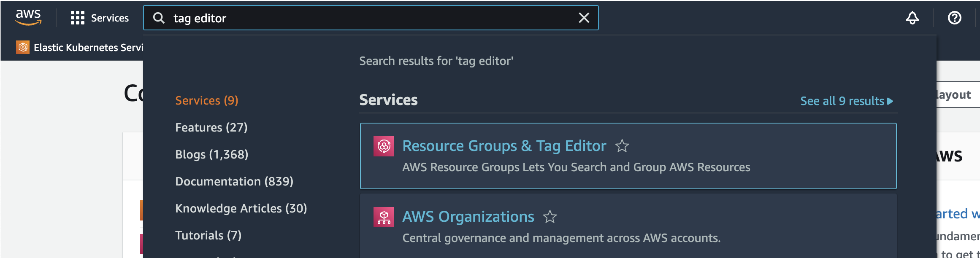Select the Services (9) filter
This screenshot has width=980, height=258.
click(x=206, y=100)
